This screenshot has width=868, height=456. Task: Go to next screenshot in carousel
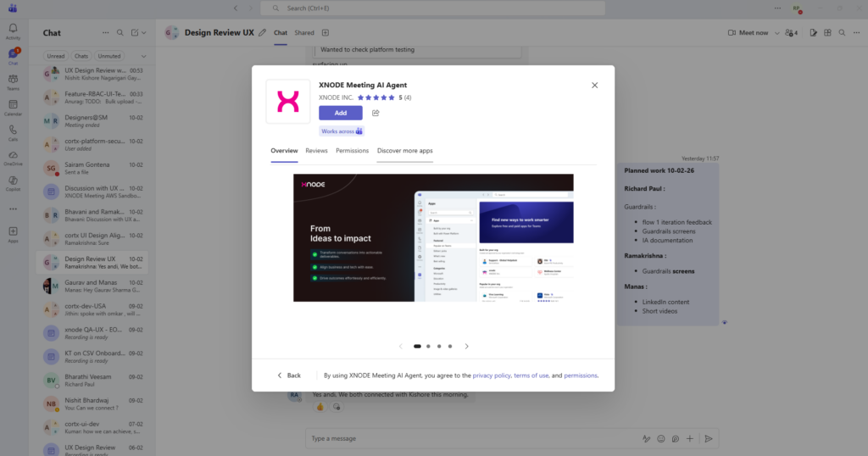pyautogui.click(x=466, y=346)
